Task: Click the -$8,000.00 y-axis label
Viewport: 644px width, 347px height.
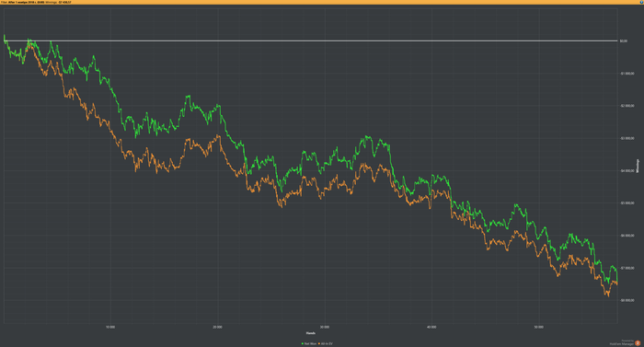Action: 627,300
